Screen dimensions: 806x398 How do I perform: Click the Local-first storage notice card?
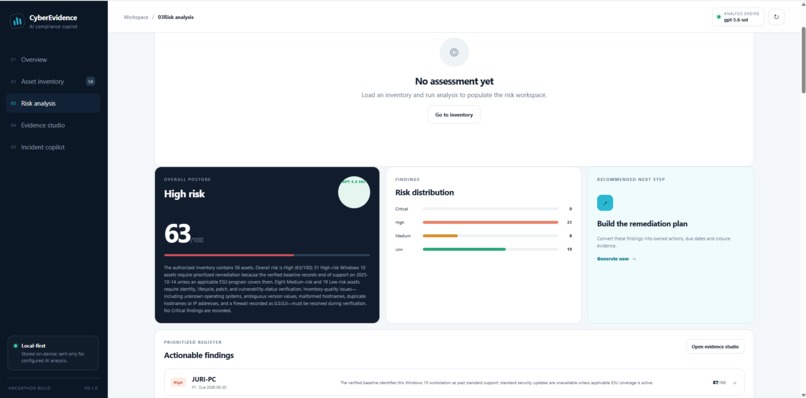[x=53, y=353]
